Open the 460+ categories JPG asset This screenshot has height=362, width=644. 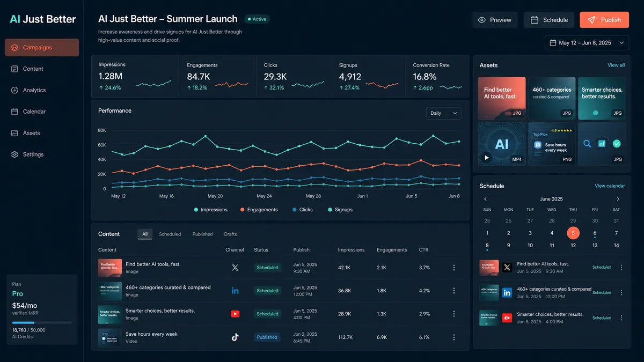(552, 98)
